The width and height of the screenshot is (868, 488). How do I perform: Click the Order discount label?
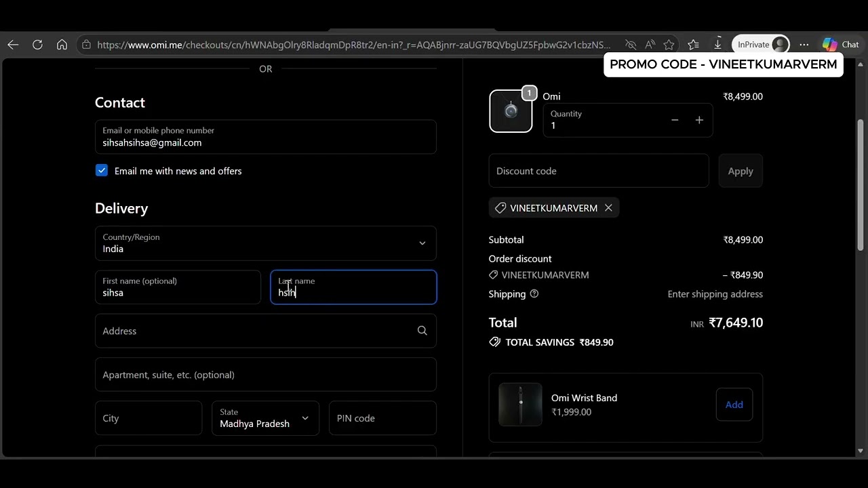[x=520, y=259]
